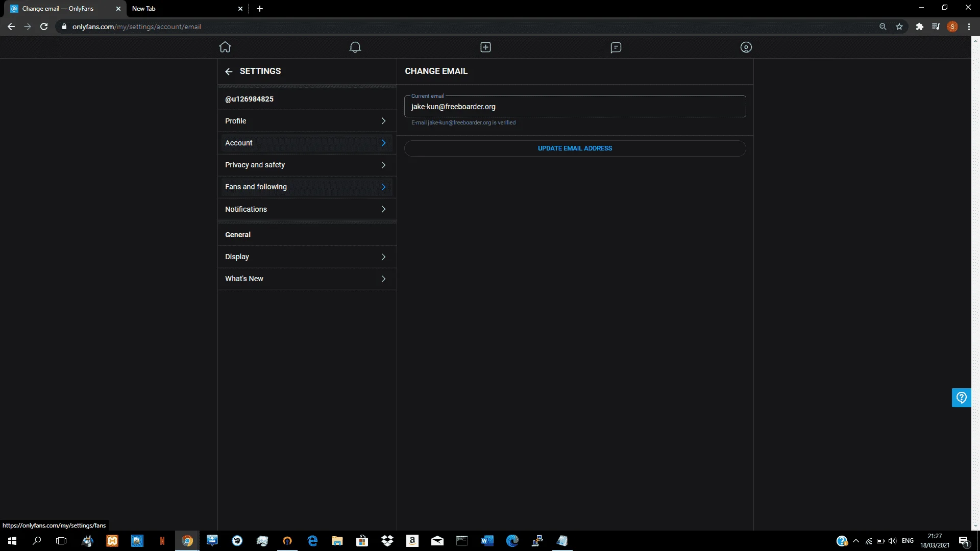Viewport: 980px width, 551px height.
Task: Click the General section heading
Action: pyautogui.click(x=238, y=235)
